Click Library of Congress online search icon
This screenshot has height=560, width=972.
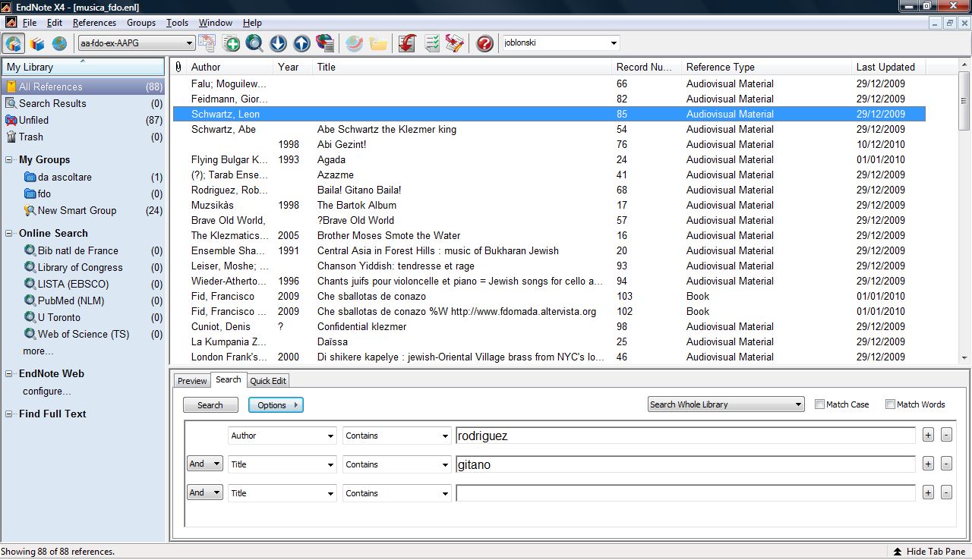(30, 267)
